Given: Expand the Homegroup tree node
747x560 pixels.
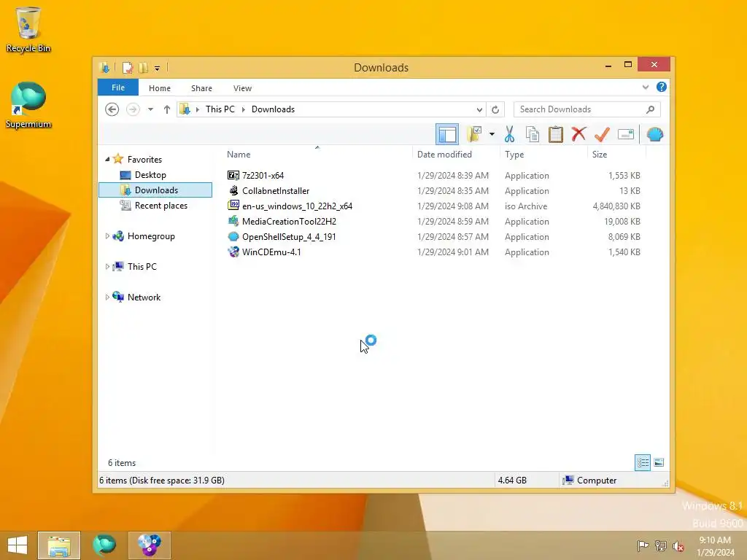Looking at the screenshot, I should [107, 236].
